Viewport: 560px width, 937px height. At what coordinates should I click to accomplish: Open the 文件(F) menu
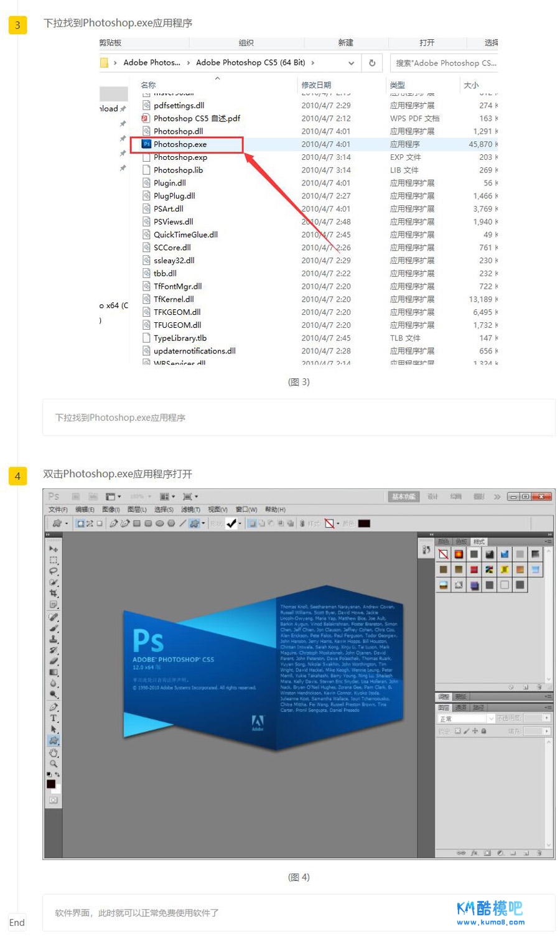[58, 510]
